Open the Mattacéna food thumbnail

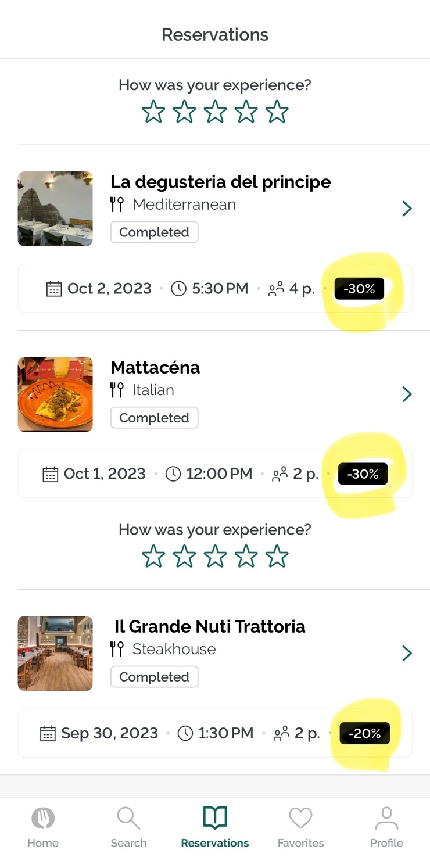(55, 394)
